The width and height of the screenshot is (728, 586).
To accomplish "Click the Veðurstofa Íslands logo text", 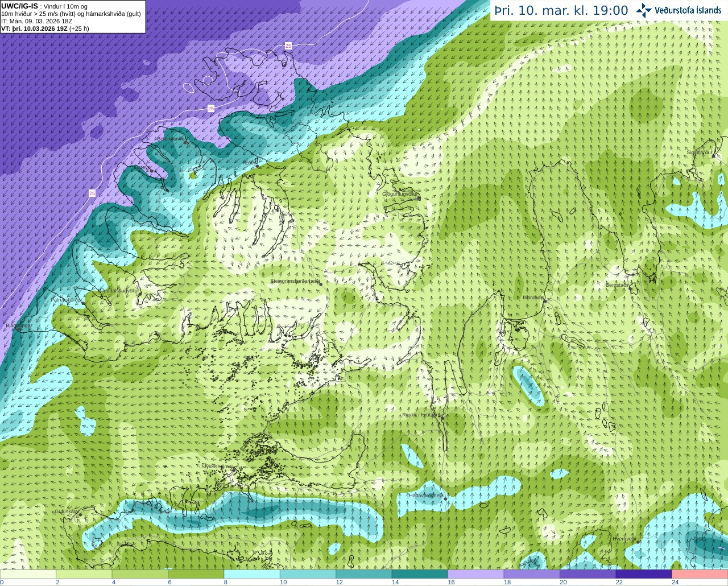I will pyautogui.click(x=688, y=10).
